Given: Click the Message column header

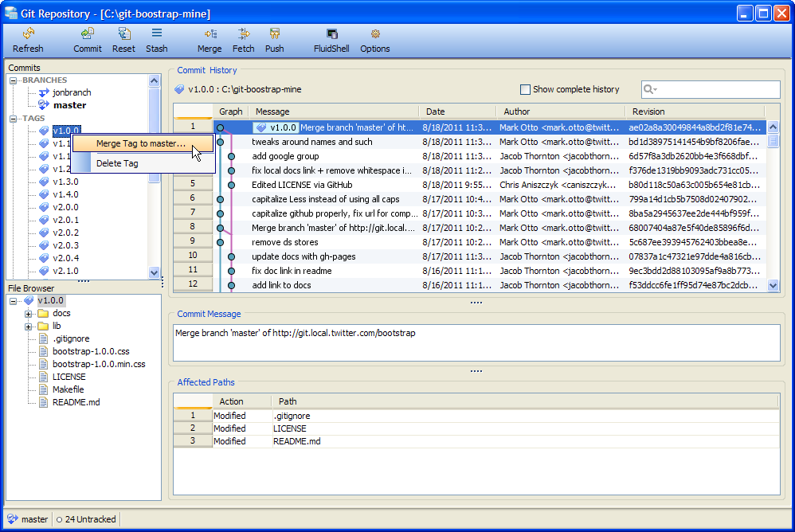Looking at the screenshot, I should pos(333,111).
